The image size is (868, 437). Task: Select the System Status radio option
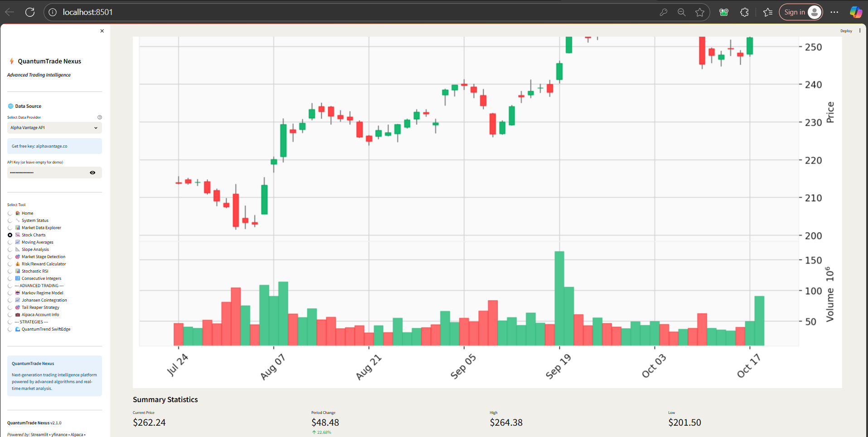[x=10, y=221]
